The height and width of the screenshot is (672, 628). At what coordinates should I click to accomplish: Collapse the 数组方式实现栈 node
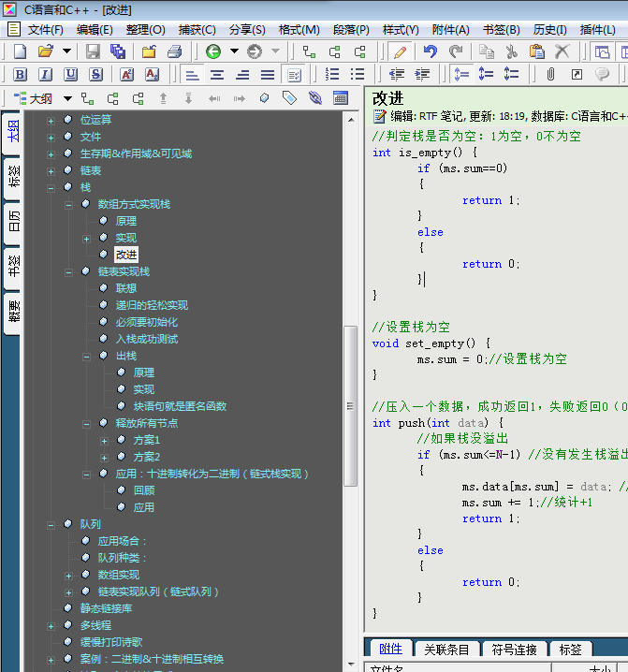coord(68,205)
